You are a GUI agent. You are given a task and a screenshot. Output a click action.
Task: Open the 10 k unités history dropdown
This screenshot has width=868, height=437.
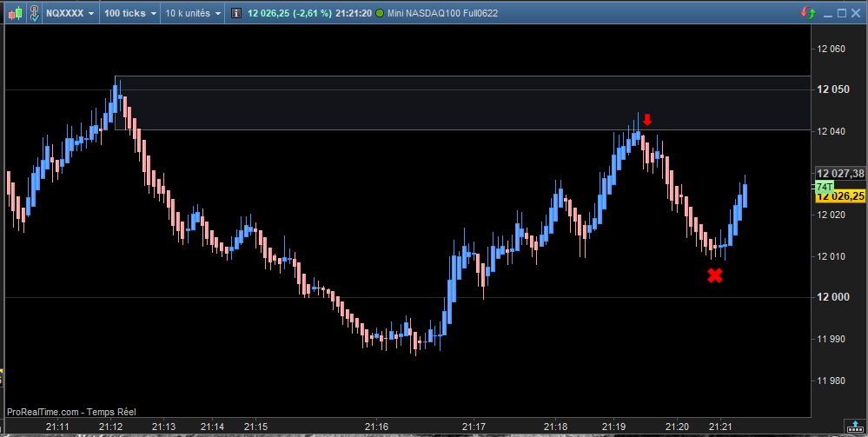[193, 13]
